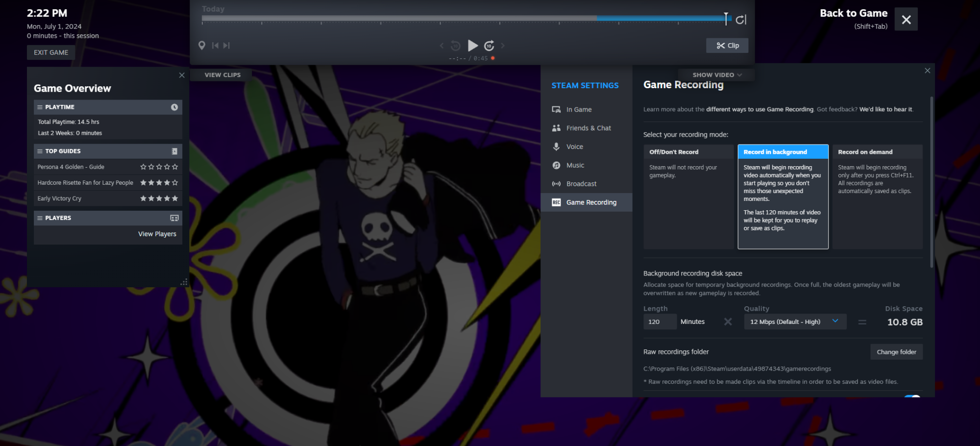980x446 pixels.
Task: Select Game Recording settings
Action: click(587, 202)
